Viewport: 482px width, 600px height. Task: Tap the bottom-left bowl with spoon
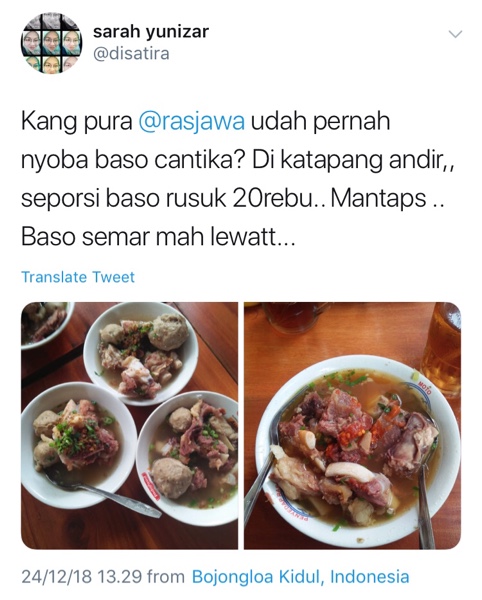point(77,445)
